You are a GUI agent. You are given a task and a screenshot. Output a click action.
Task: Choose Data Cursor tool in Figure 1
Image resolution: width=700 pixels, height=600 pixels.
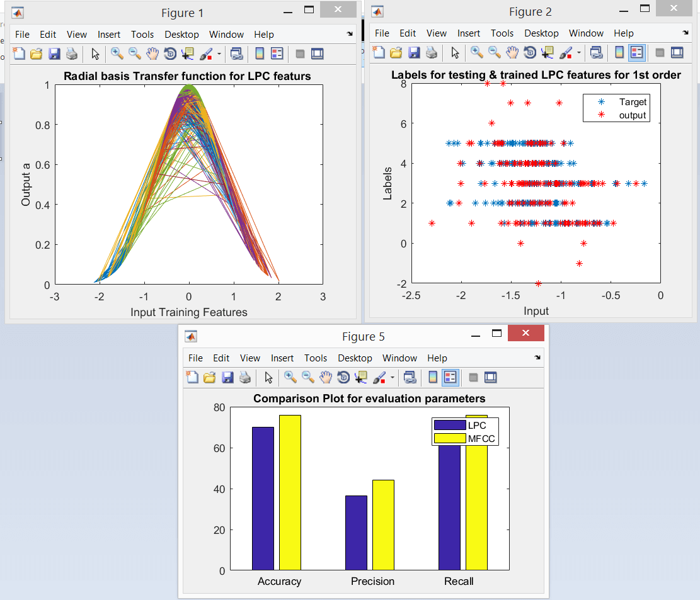point(188,54)
